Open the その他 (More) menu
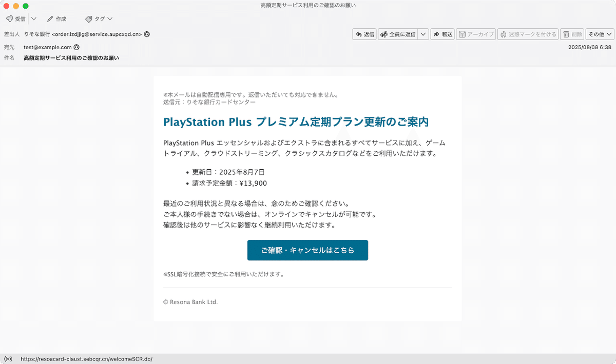Image resolution: width=616 pixels, height=364 pixels. click(x=600, y=34)
